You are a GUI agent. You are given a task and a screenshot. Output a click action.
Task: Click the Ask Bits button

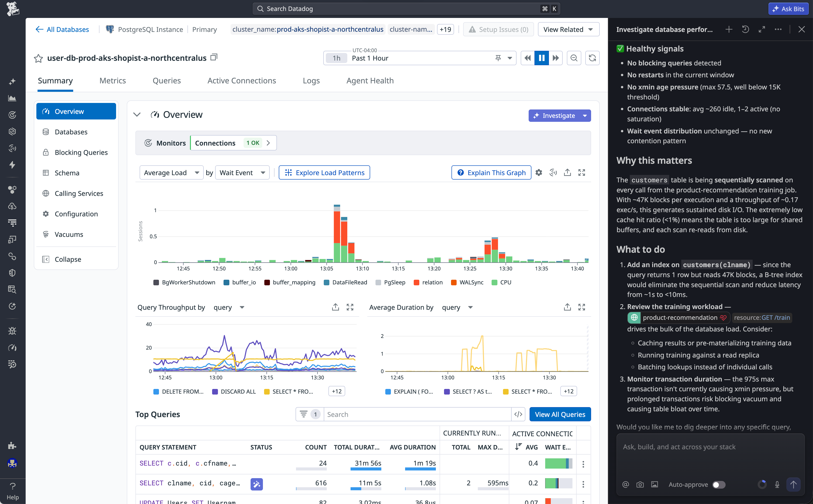[788, 9]
